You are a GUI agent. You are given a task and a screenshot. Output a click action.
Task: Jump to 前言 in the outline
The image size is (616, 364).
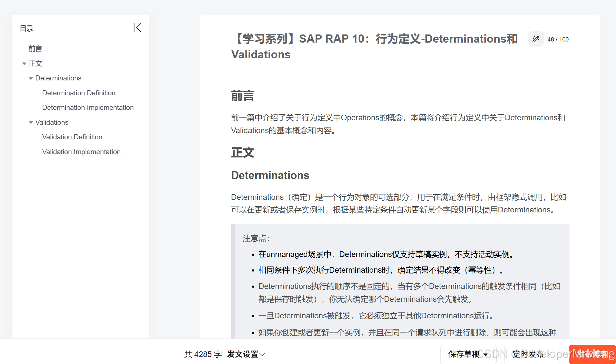pos(35,49)
